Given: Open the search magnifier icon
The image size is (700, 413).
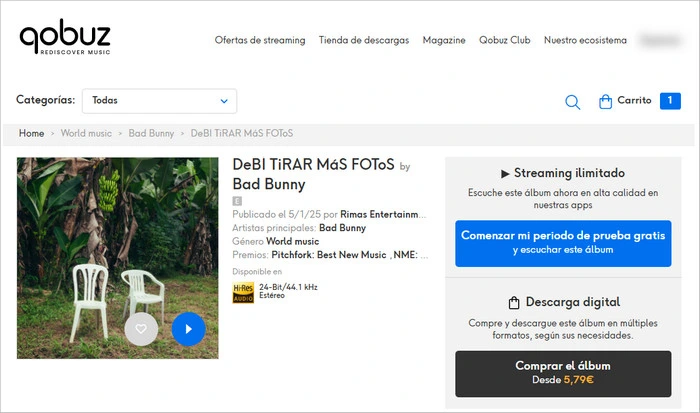Looking at the screenshot, I should pyautogui.click(x=572, y=102).
